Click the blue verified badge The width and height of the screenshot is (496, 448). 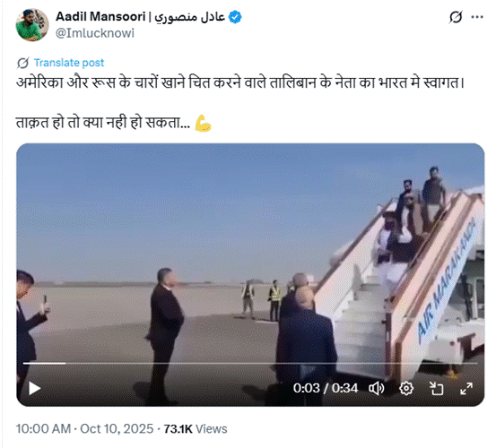[235, 17]
